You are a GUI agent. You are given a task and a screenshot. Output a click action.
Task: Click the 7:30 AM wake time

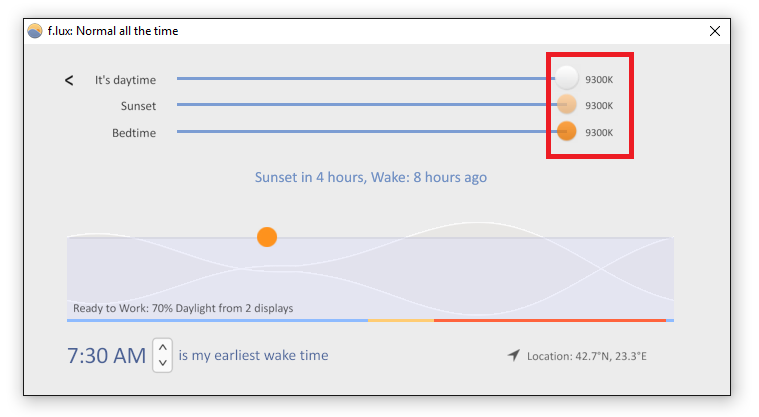(x=106, y=355)
